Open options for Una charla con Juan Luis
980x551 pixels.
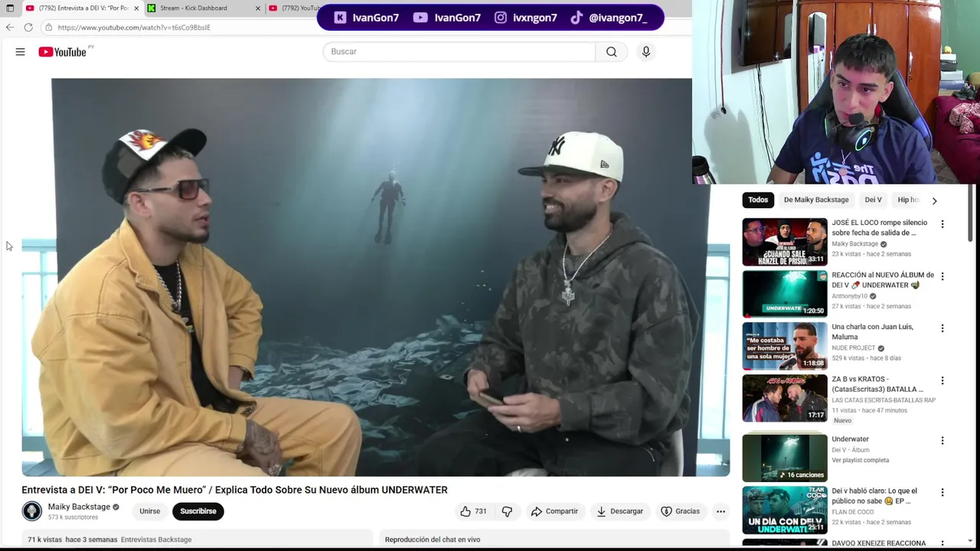click(942, 328)
